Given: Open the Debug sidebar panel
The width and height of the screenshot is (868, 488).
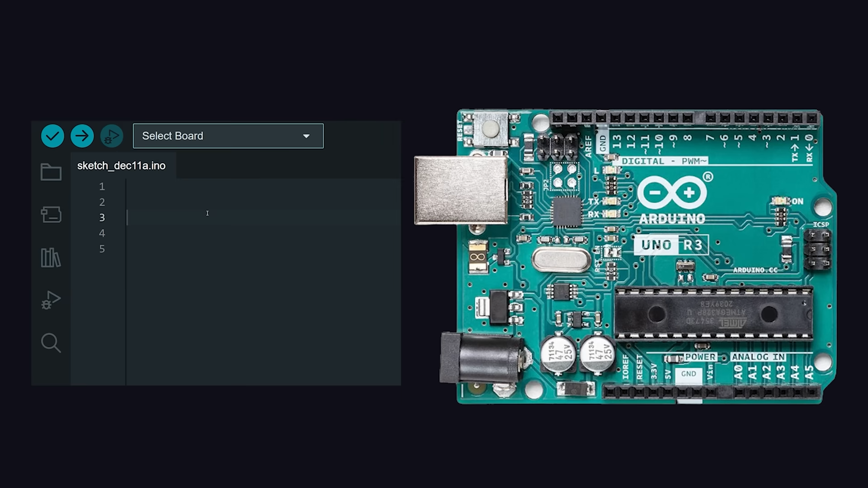Looking at the screenshot, I should click(51, 300).
